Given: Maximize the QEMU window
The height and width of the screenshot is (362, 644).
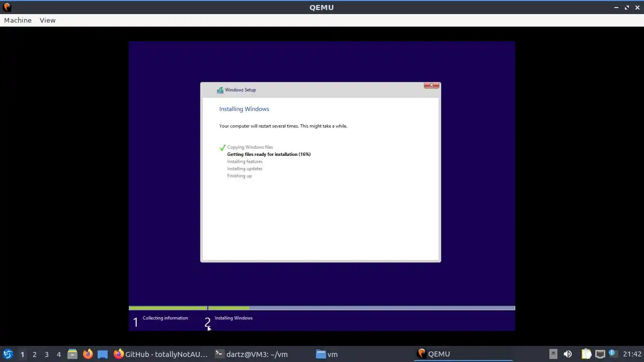Looking at the screenshot, I should point(627,7).
